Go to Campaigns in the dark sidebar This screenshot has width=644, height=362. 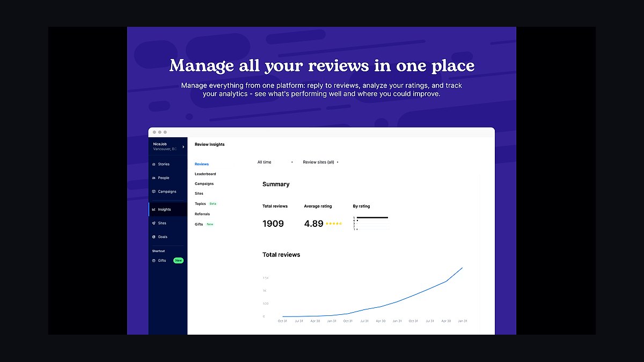tap(167, 191)
